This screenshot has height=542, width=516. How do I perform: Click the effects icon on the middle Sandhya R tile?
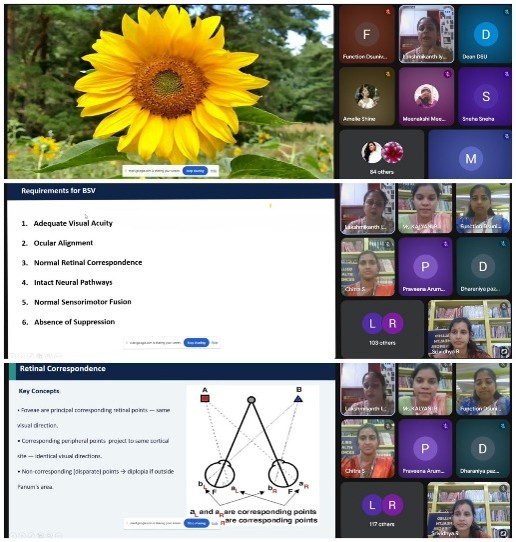[504, 352]
